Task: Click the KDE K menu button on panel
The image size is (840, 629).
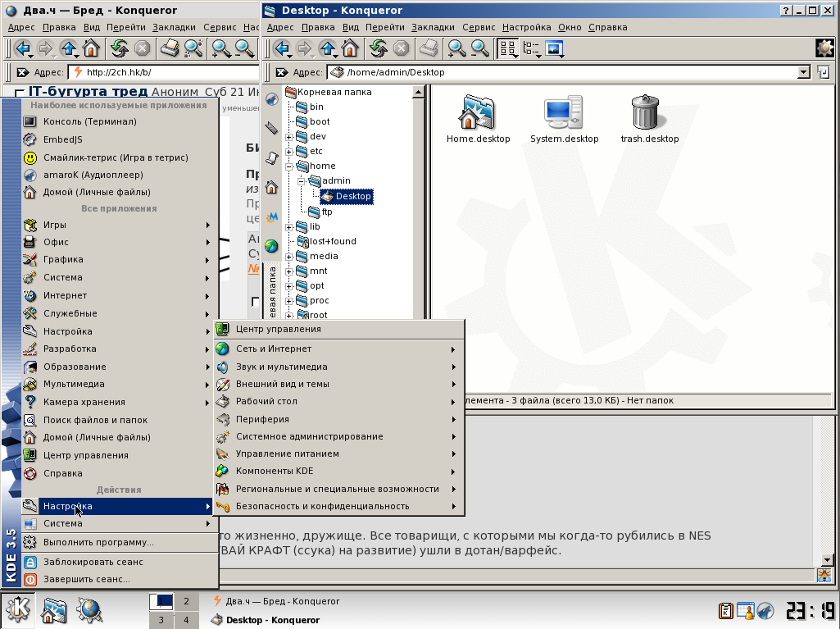Action: [x=18, y=610]
